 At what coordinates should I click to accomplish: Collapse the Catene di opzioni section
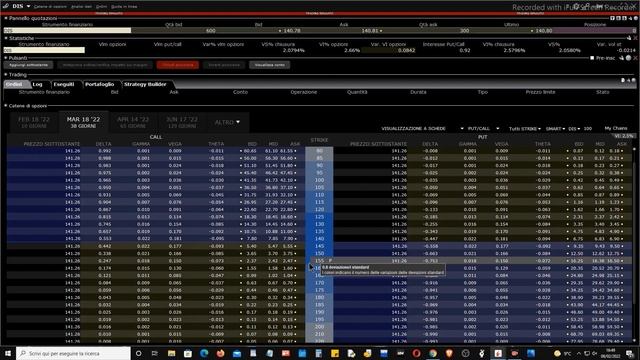[x=6, y=106]
